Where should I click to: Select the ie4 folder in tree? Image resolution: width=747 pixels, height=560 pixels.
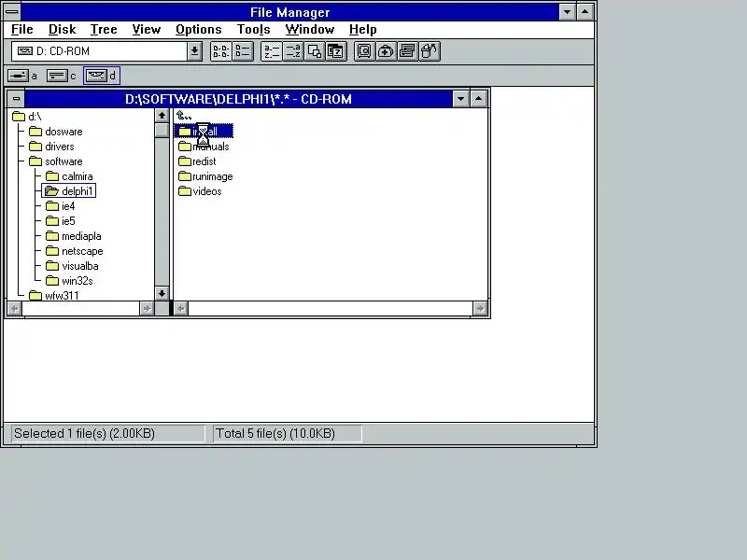[61, 206]
